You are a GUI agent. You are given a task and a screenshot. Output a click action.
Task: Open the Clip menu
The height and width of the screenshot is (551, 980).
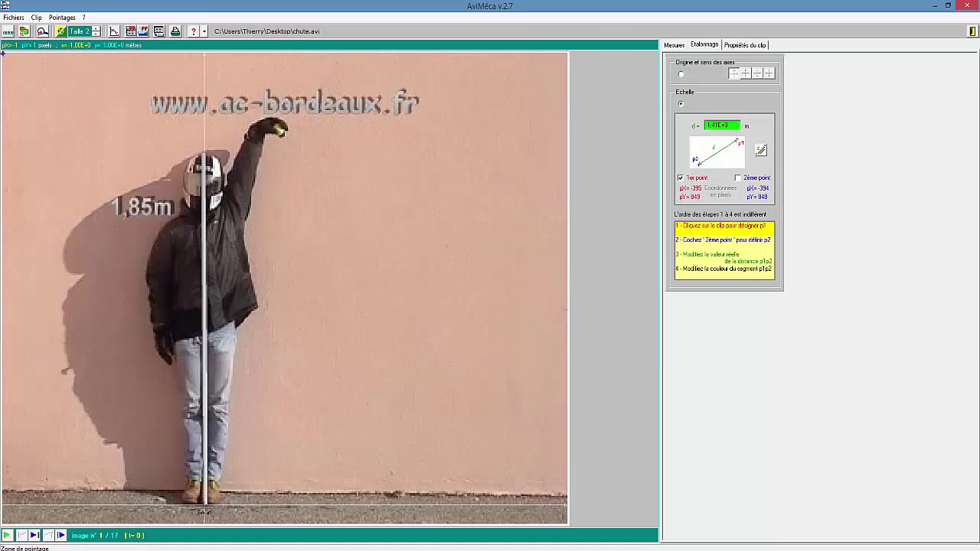[x=36, y=18]
